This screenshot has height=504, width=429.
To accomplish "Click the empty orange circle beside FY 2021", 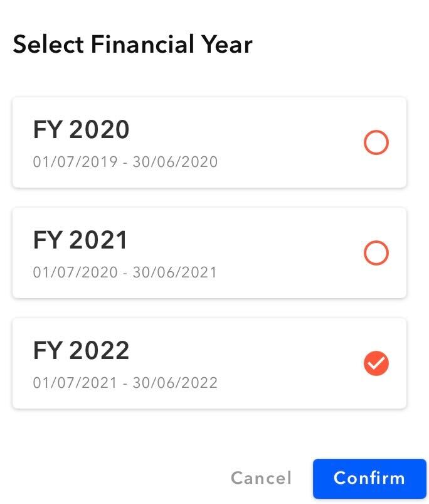I will coord(376,254).
